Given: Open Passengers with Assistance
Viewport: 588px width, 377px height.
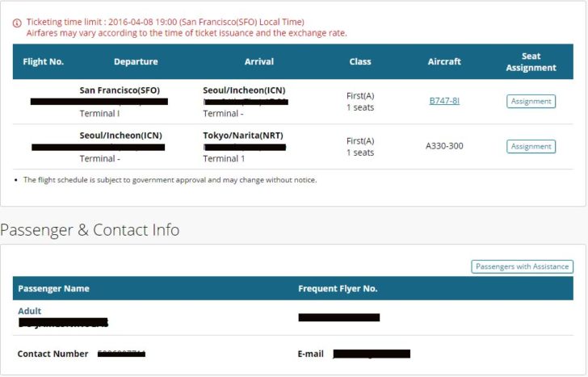Looking at the screenshot, I should (x=522, y=266).
